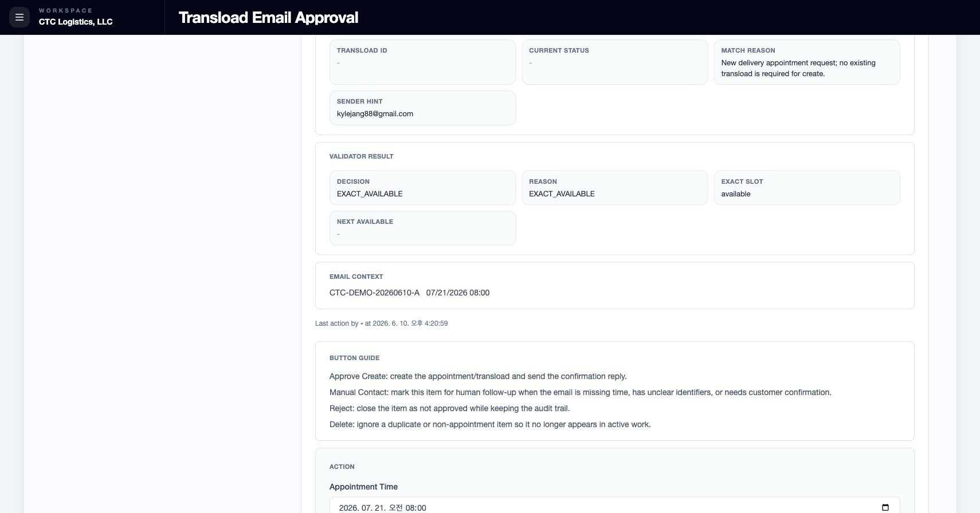Viewport: 980px width, 513px height.
Task: Click the TRANSLOAD ID label
Action: click(362, 50)
